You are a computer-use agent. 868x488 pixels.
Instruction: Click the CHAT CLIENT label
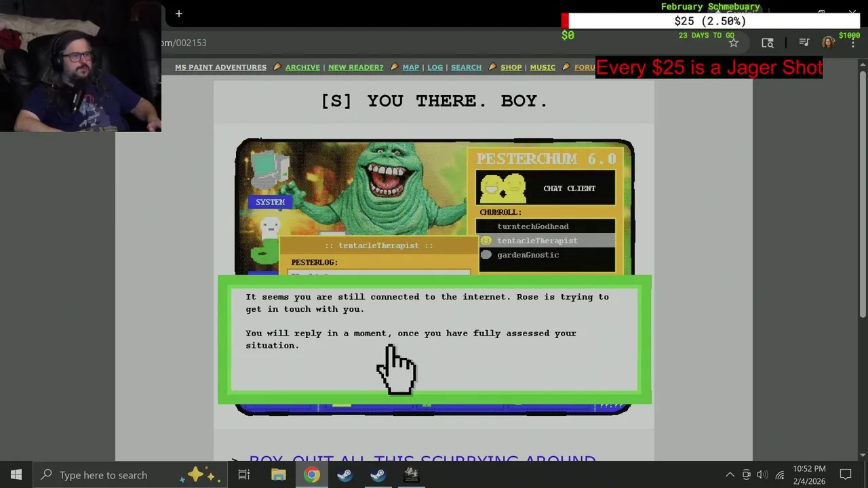click(569, 188)
